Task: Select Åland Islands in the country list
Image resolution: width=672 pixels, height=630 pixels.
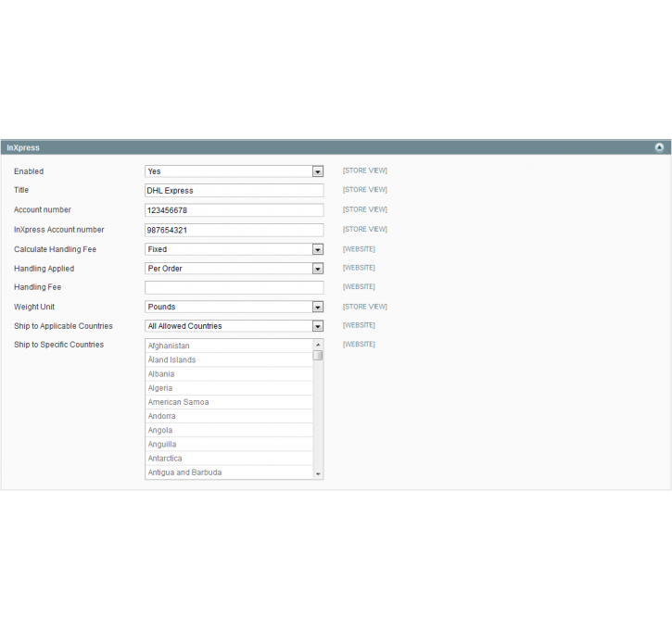Action: pyautogui.click(x=229, y=359)
